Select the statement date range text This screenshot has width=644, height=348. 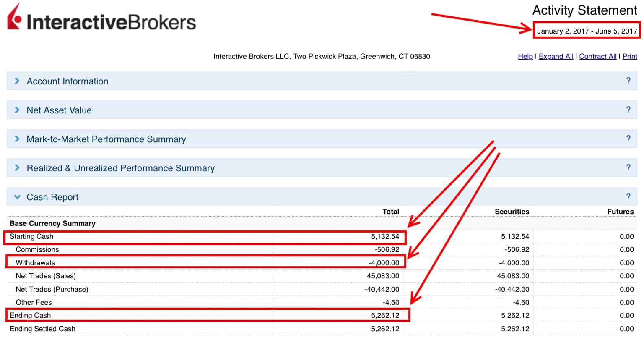pyautogui.click(x=587, y=31)
